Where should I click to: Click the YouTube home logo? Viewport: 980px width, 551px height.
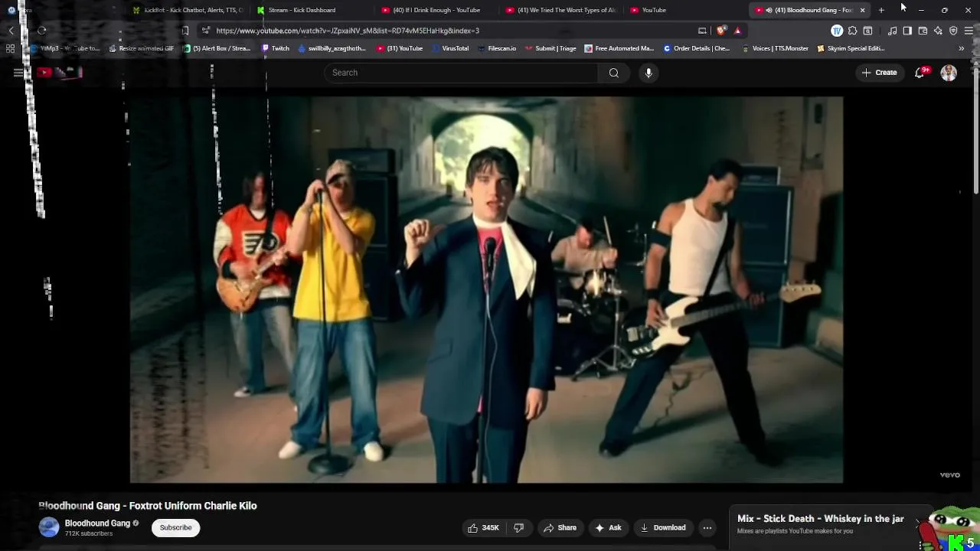60,73
